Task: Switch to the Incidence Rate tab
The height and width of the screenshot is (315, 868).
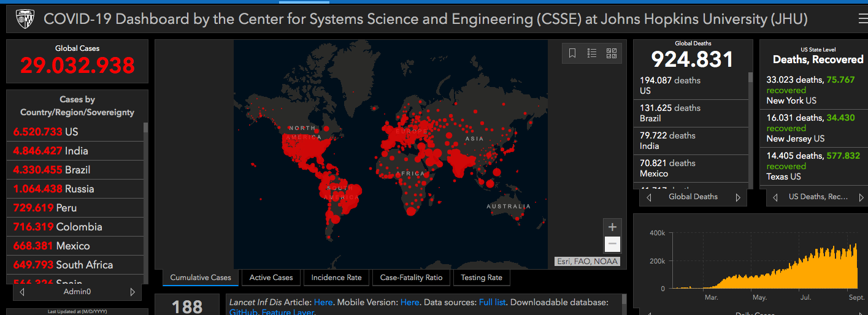Action: (336, 278)
